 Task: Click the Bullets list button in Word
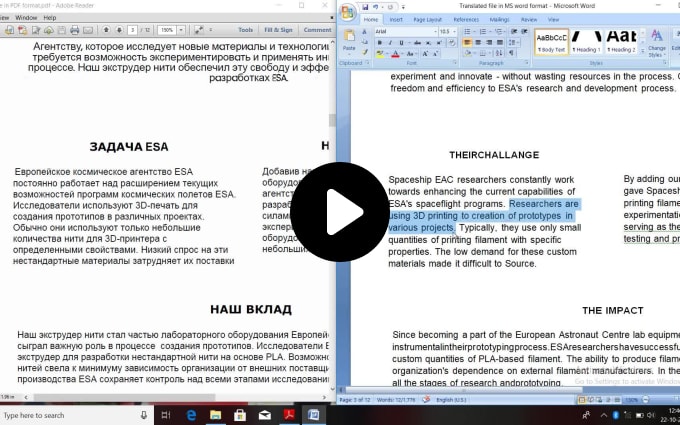(x=467, y=32)
